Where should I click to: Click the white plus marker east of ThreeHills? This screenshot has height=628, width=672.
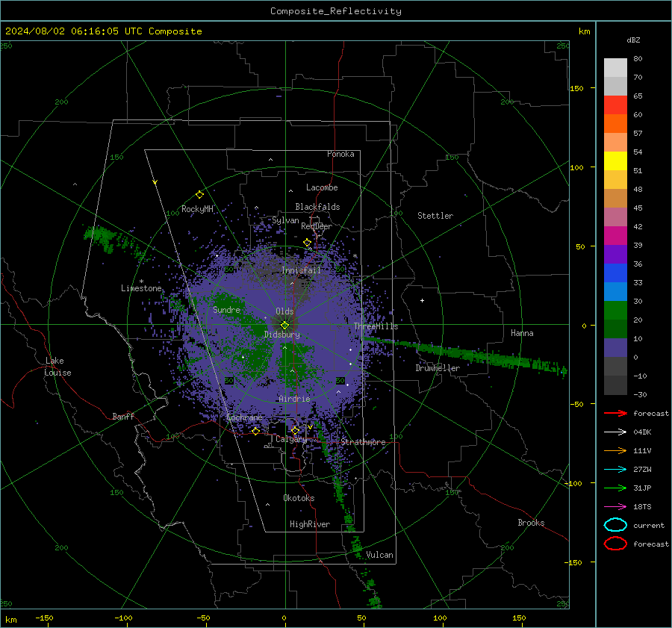[422, 300]
